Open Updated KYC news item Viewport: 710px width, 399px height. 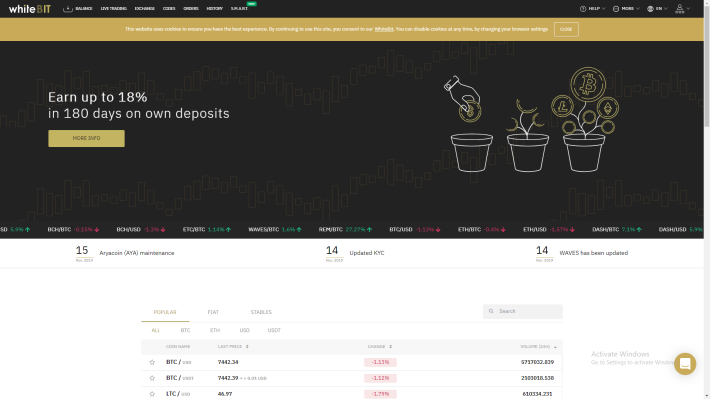coord(367,253)
